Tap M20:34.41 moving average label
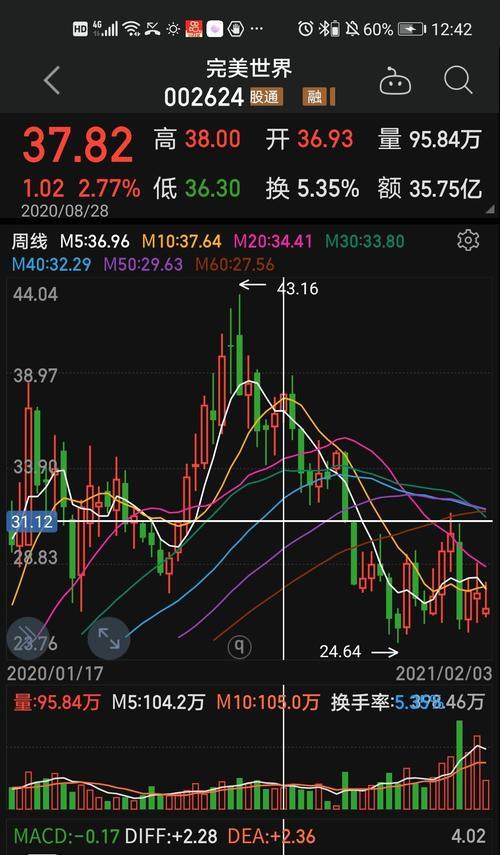Viewport: 500px width, 855px height. pos(274,241)
